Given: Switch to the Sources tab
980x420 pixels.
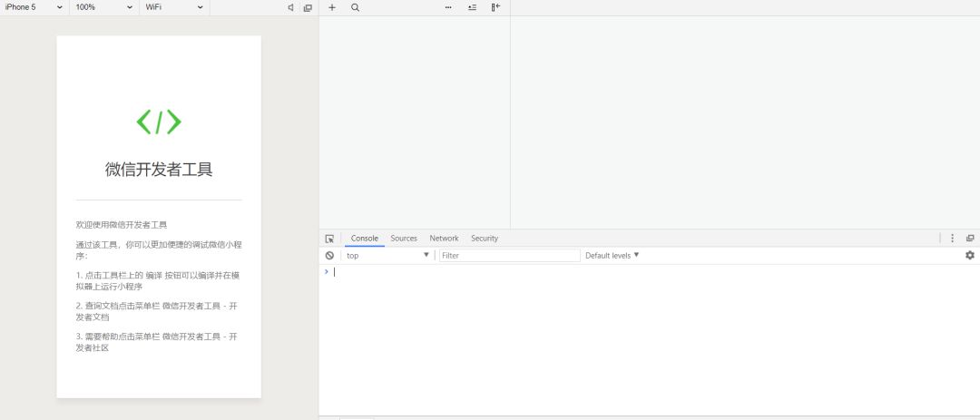Looking at the screenshot, I should 404,239.
